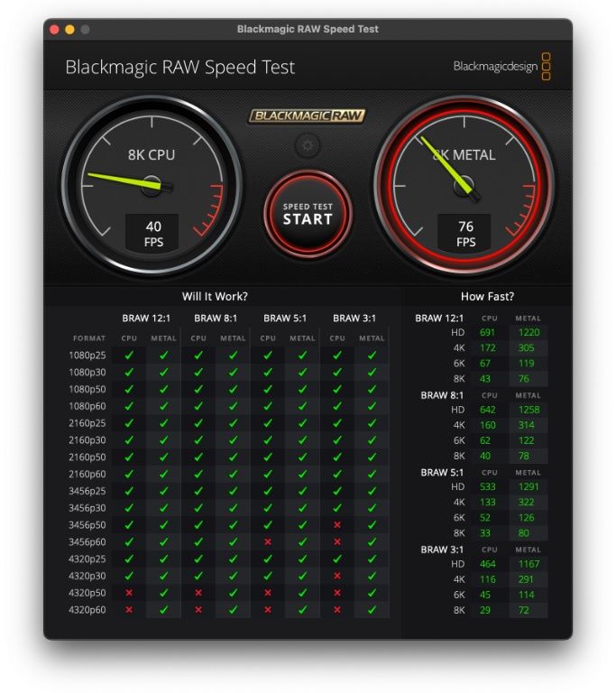Viewport: 616px width, 693px height.
Task: Click BRAW 8:1 8K METAL value 78
Action: tap(524, 456)
